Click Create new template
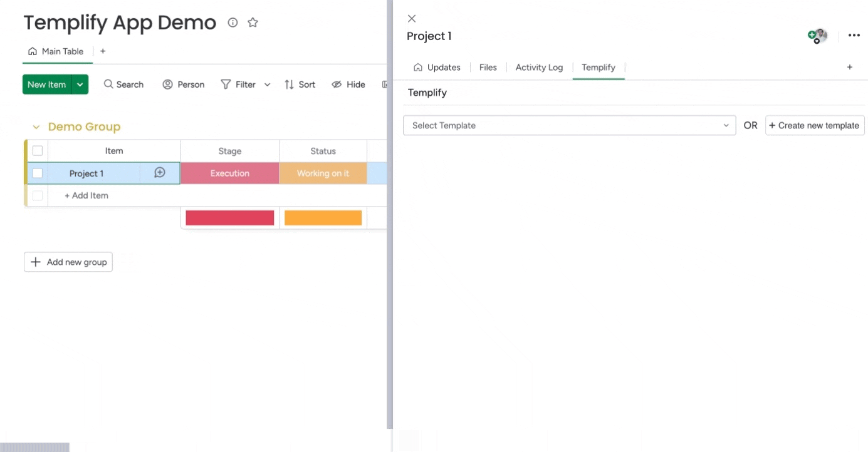This screenshot has width=868, height=452. [814, 125]
